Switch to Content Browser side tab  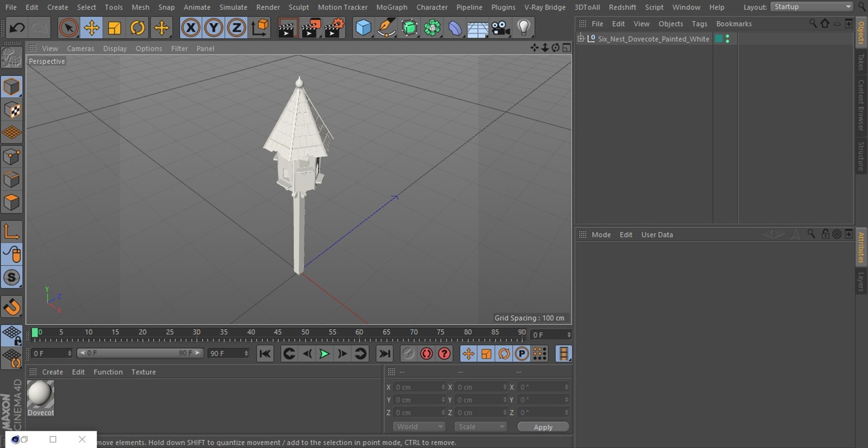(x=861, y=105)
